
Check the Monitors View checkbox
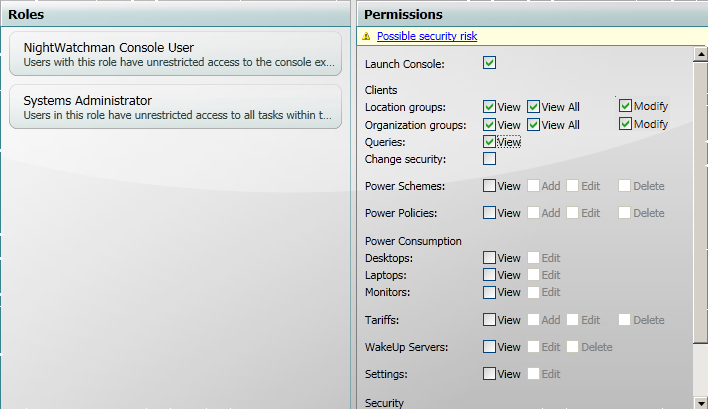point(489,293)
